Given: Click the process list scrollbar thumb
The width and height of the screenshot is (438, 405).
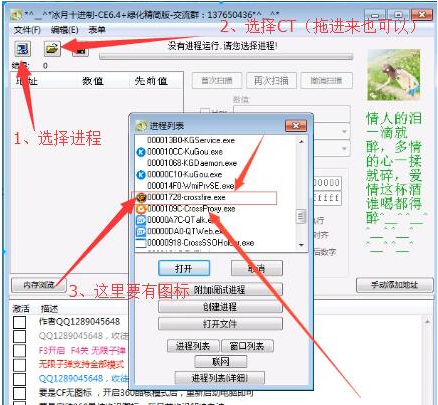Looking at the screenshot, I should click(x=301, y=217).
